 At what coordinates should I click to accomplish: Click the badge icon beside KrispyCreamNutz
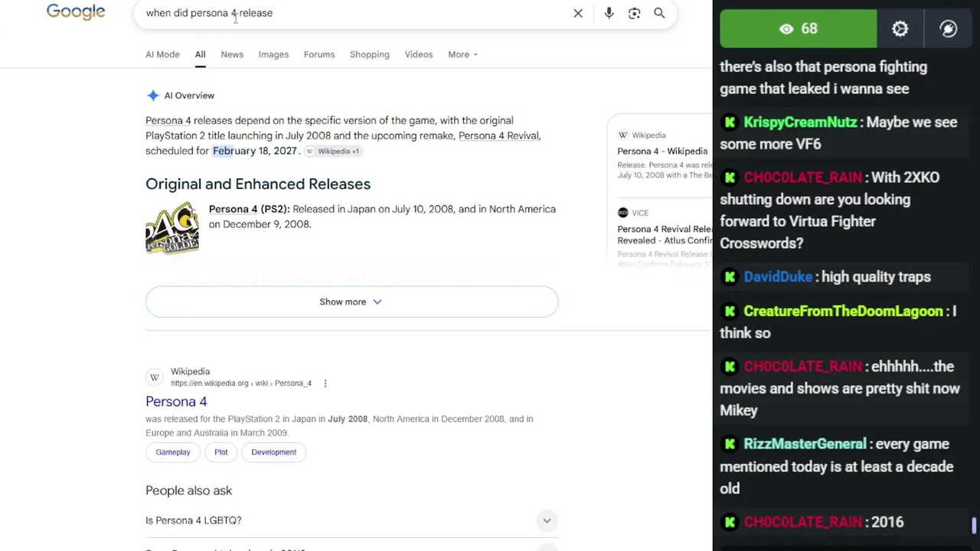pyautogui.click(x=730, y=122)
